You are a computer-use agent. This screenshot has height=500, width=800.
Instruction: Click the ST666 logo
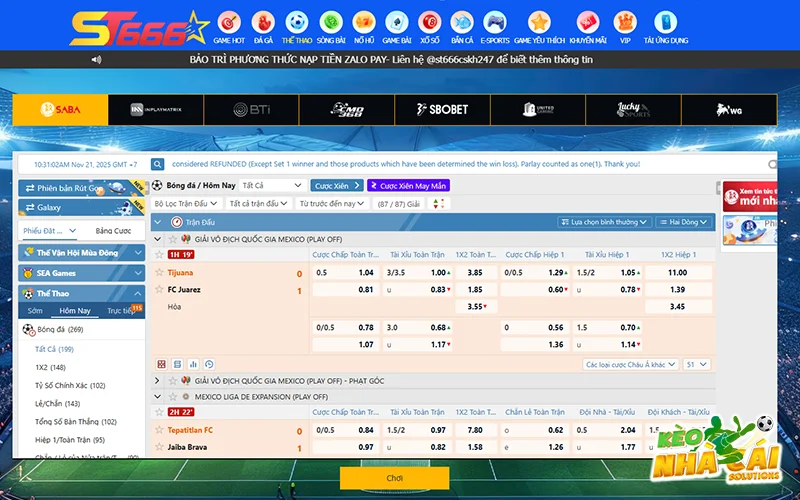click(139, 28)
